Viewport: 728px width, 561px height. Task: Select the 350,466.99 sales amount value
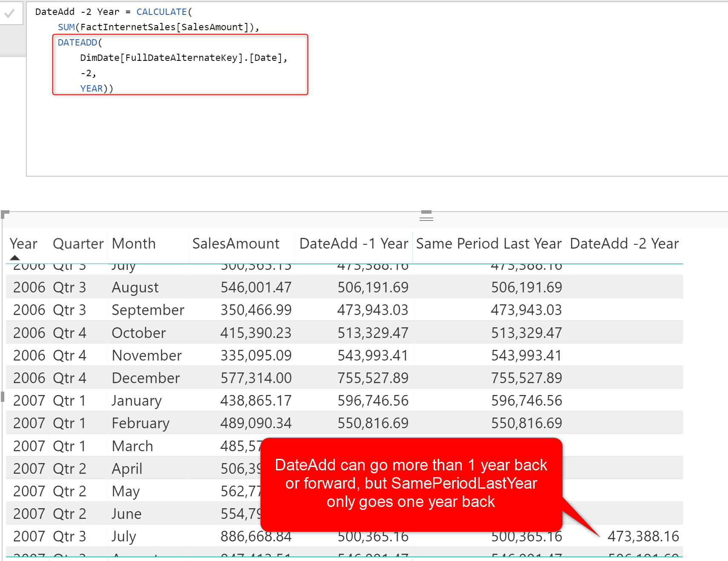256,310
